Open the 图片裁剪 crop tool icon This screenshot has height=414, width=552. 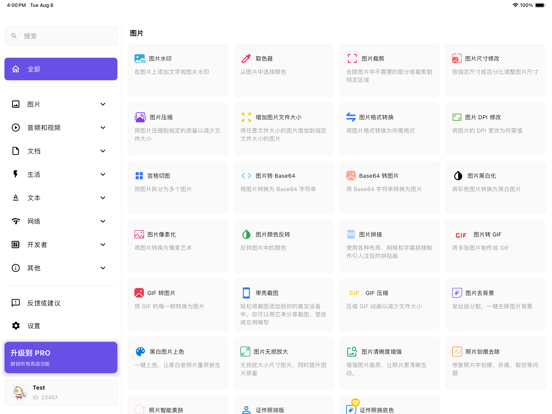352,58
